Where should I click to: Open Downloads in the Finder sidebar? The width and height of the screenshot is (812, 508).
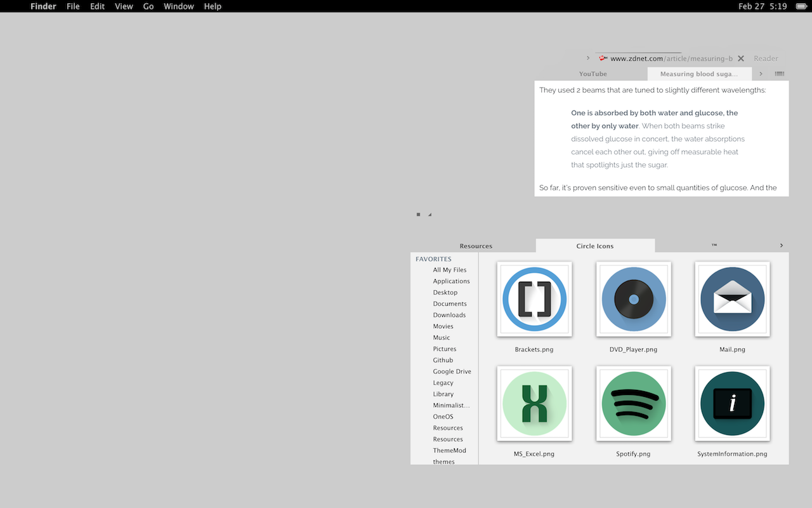click(449, 315)
